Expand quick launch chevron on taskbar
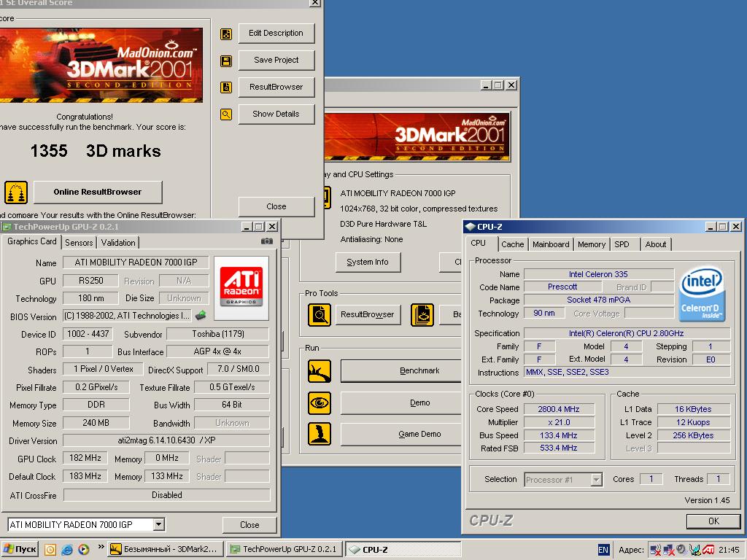747x560 pixels. point(101,547)
